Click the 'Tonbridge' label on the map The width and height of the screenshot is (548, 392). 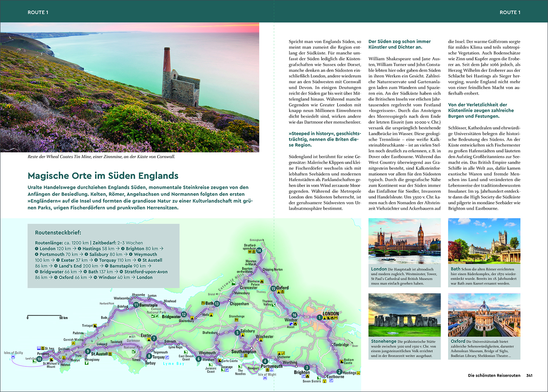pos(341,345)
